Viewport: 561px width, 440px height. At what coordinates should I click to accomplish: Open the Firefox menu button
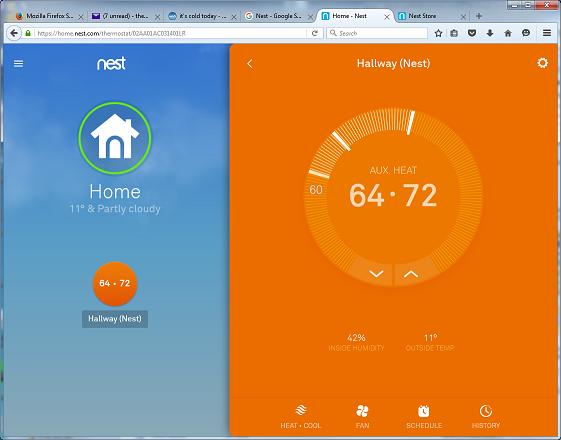pos(547,33)
